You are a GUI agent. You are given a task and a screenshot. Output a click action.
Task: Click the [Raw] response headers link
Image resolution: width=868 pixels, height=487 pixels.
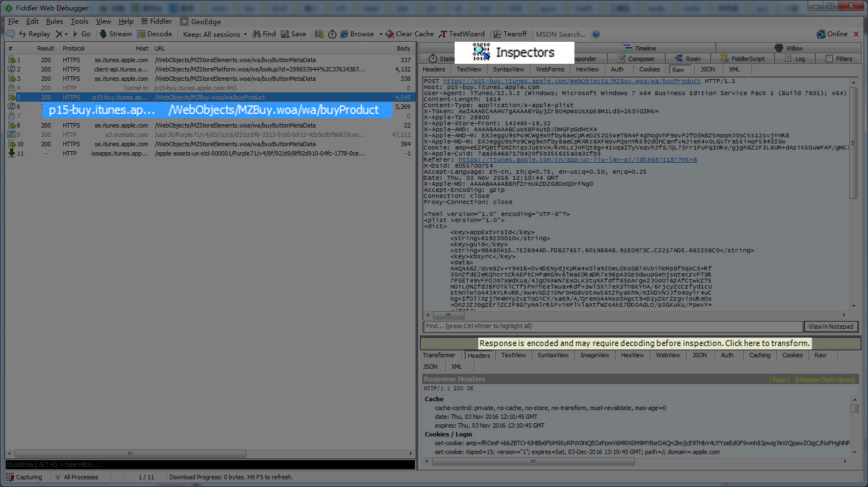point(779,380)
